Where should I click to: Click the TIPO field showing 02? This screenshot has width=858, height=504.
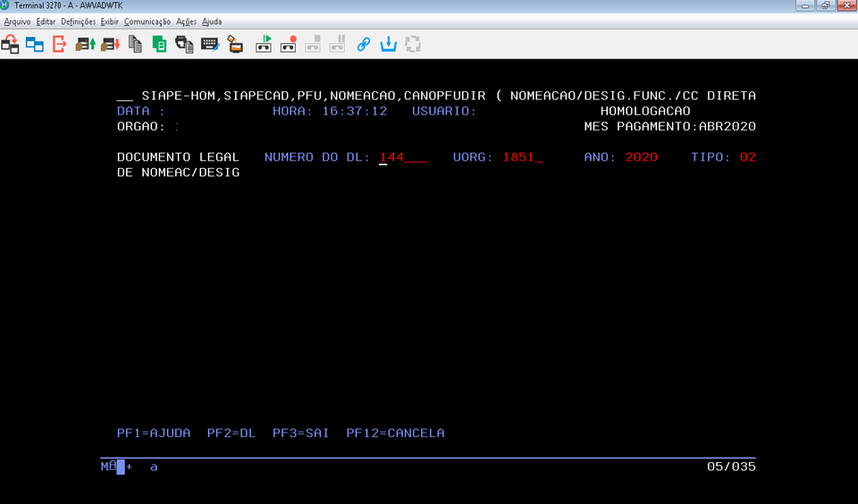click(747, 157)
